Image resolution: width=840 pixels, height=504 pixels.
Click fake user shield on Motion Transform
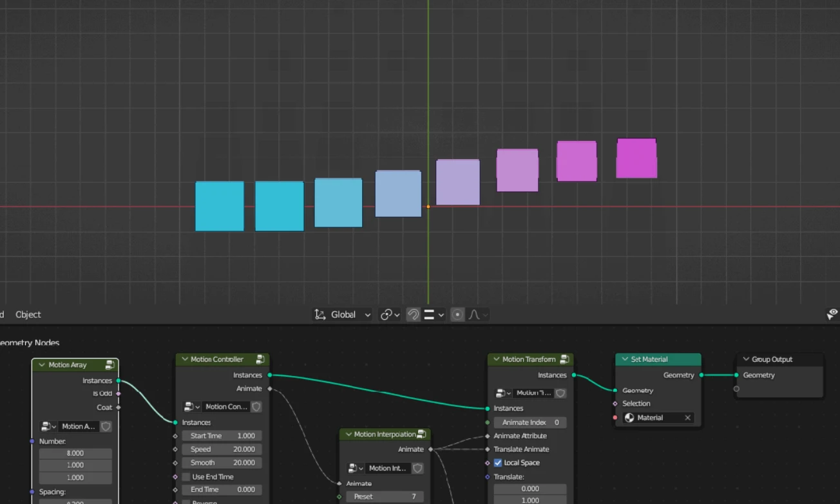click(x=561, y=393)
